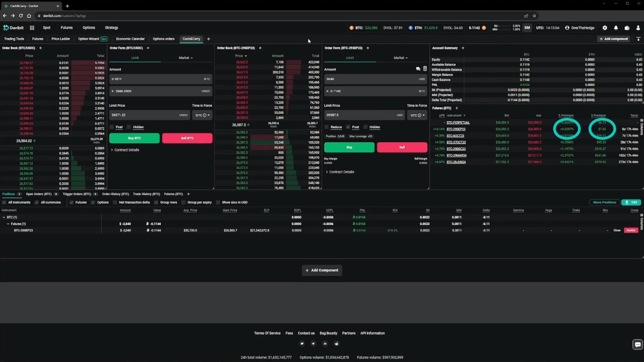
Task: Open notifications bell icon
Action: pos(616,28)
